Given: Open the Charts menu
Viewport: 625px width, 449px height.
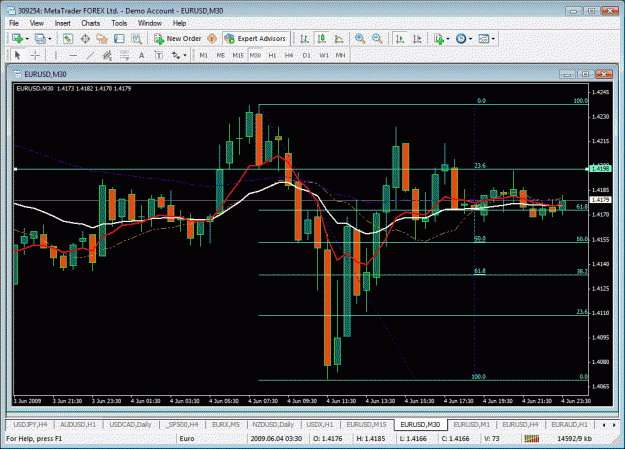Looking at the screenshot, I should [91, 23].
